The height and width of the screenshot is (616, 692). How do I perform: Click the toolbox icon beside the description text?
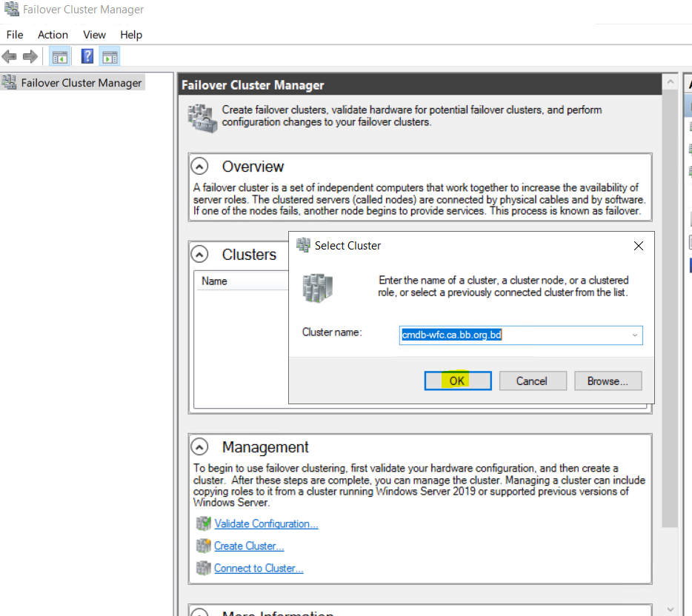pos(202,118)
